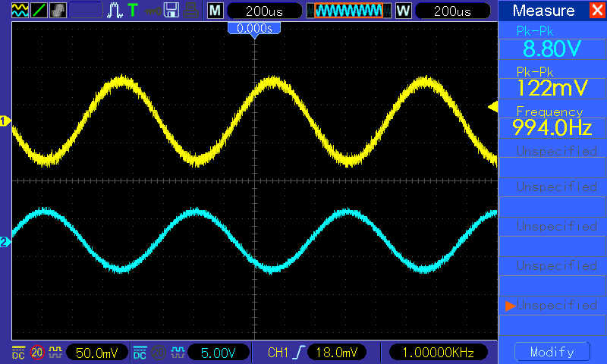Toggle the red 20 bandwidth limit indicator
The image size is (607, 364).
[36, 353]
